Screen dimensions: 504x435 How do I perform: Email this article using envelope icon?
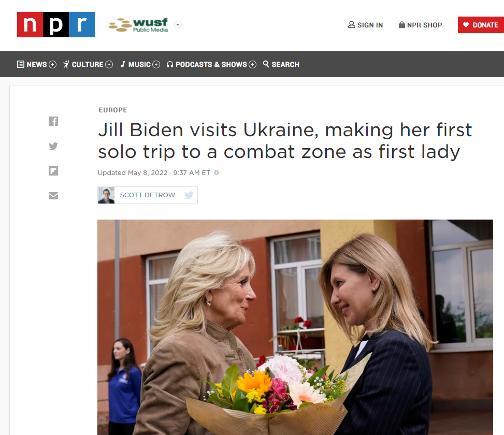(x=53, y=196)
